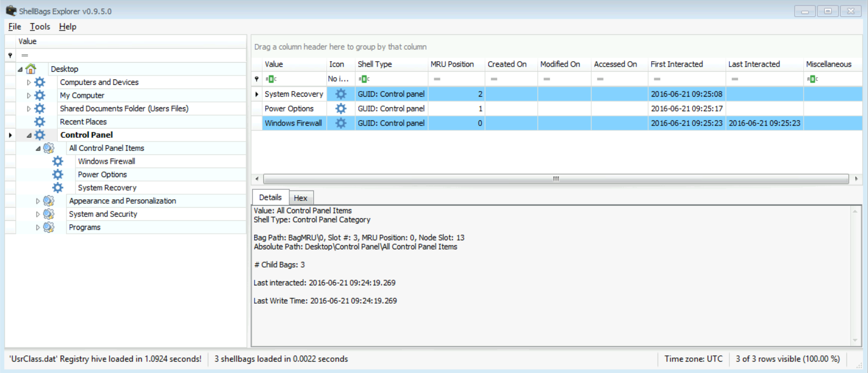
Task: Switch to the Hex tab
Action: coord(300,198)
